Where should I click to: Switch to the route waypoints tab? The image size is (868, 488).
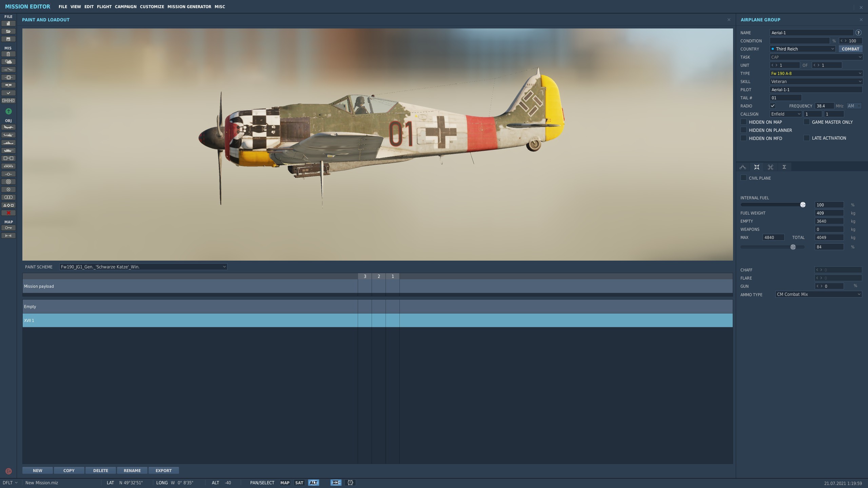click(743, 167)
